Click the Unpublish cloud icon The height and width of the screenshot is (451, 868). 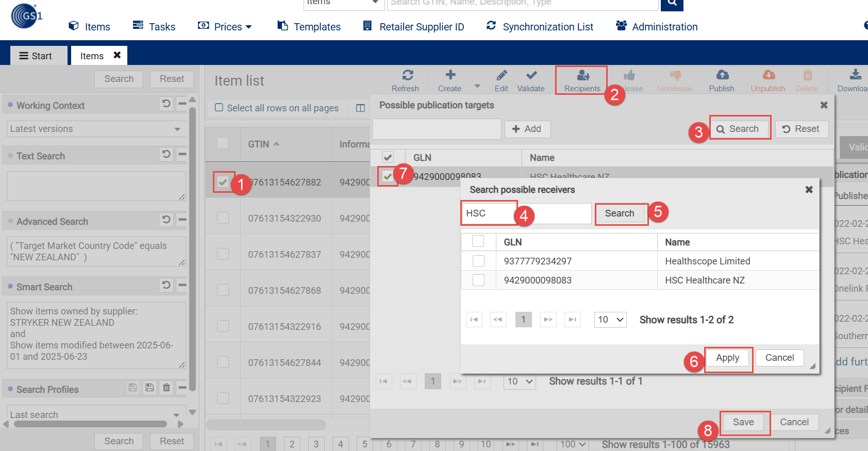click(x=769, y=75)
